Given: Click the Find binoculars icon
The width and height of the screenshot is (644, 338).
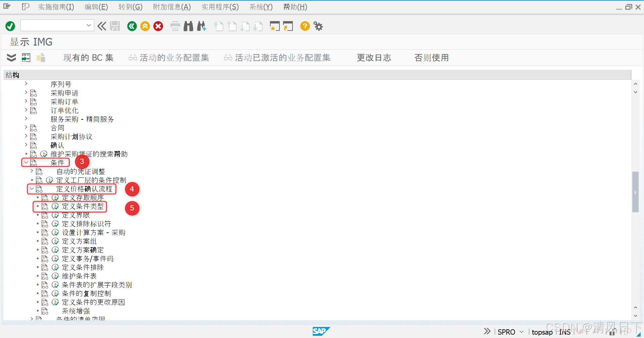Looking at the screenshot, I should tap(188, 26).
